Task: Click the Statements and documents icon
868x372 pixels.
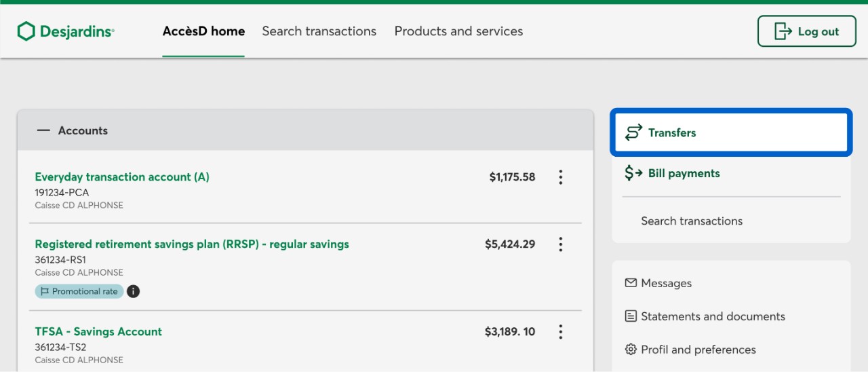Action: point(631,316)
